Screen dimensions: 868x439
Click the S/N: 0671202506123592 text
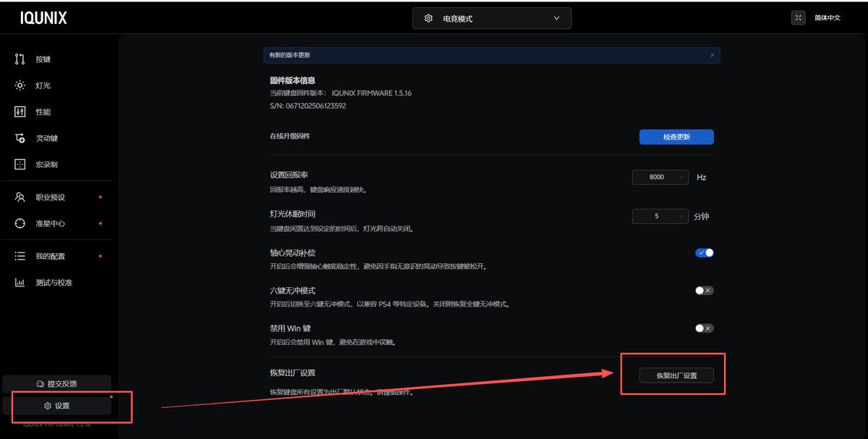(x=308, y=106)
